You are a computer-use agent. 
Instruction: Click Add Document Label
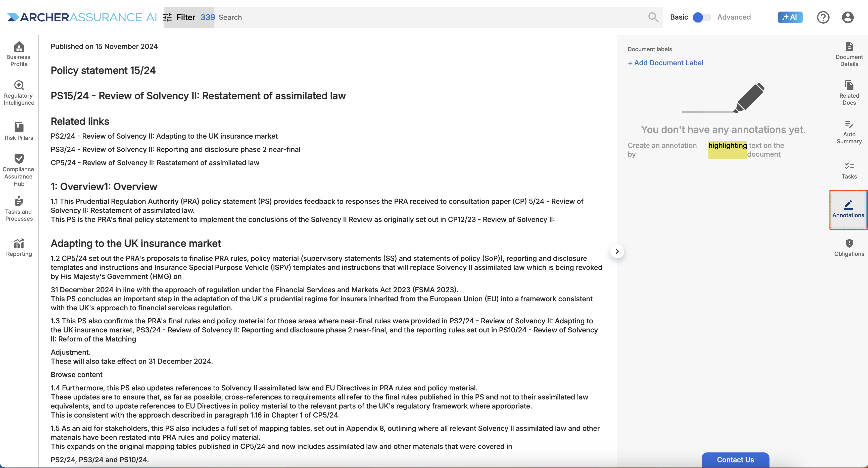[x=665, y=63]
